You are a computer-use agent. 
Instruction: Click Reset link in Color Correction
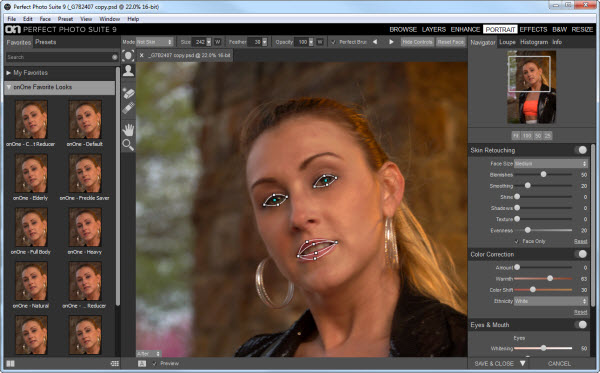(x=580, y=312)
